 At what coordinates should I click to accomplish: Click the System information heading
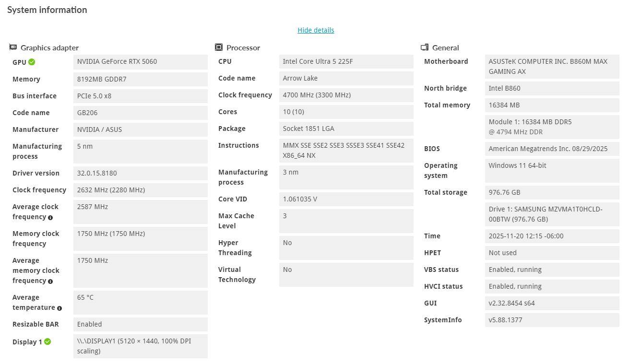47,10
